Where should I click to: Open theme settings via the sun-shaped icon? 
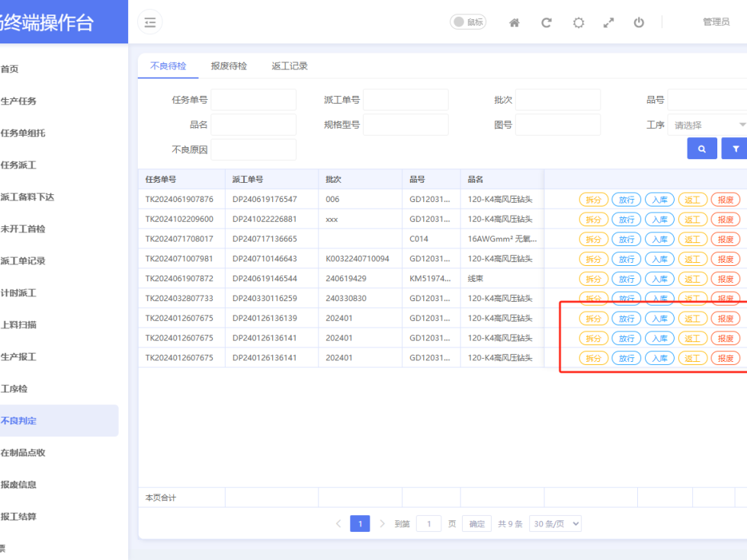tap(579, 23)
